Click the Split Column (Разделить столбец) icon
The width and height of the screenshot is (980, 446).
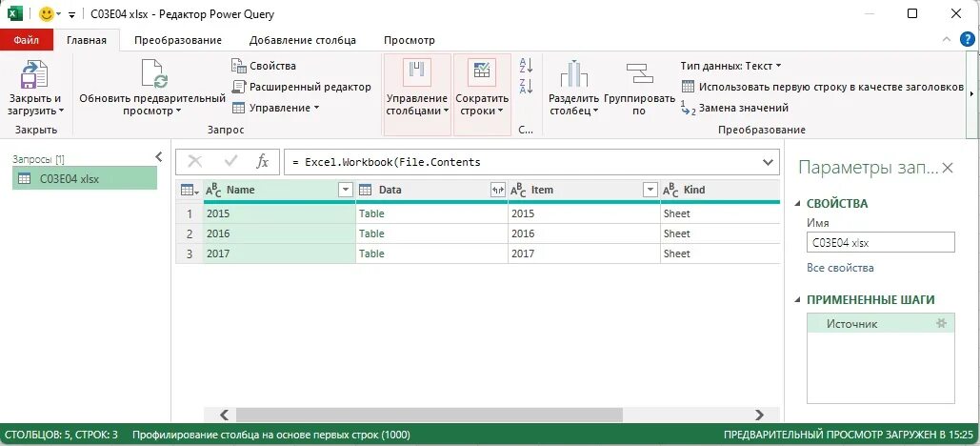[573, 73]
